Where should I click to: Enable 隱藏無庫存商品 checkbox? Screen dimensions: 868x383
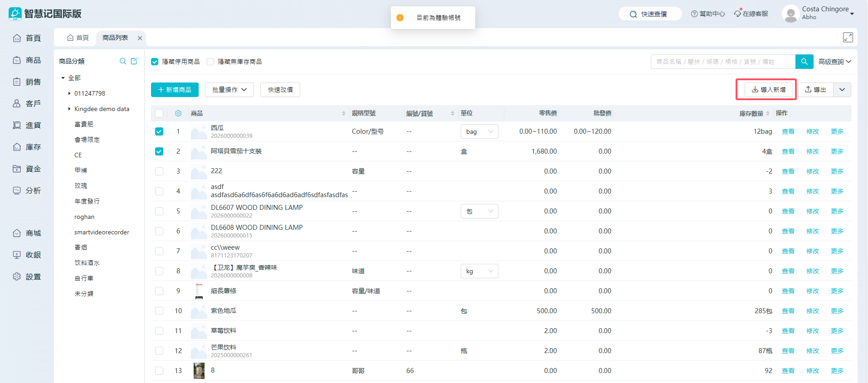(210, 62)
